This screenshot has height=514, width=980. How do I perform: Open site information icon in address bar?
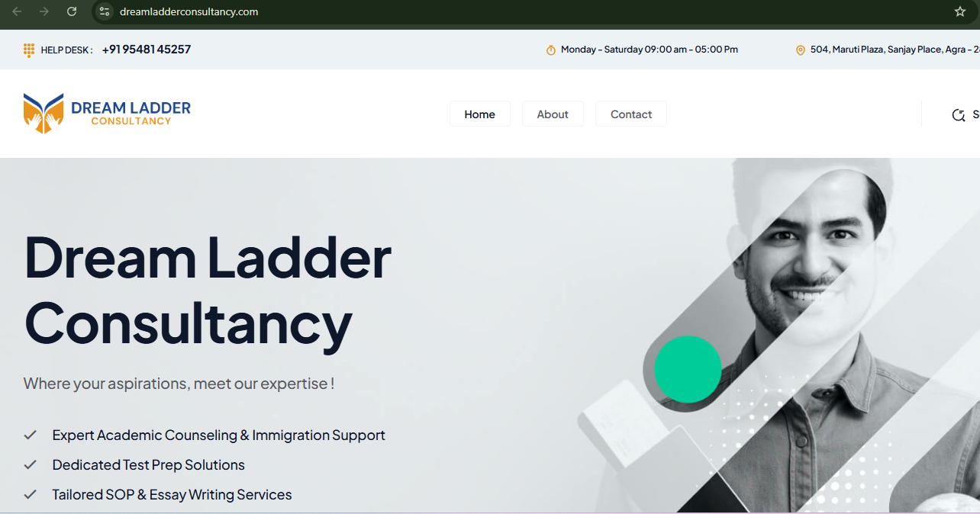point(105,11)
